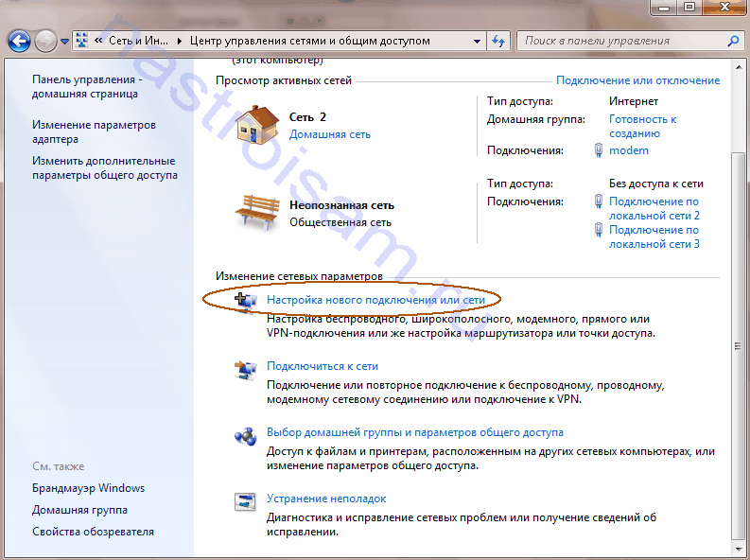Image resolution: width=750 pixels, height=560 pixels.
Task: Expand the address bar history dropdown
Action: click(477, 42)
